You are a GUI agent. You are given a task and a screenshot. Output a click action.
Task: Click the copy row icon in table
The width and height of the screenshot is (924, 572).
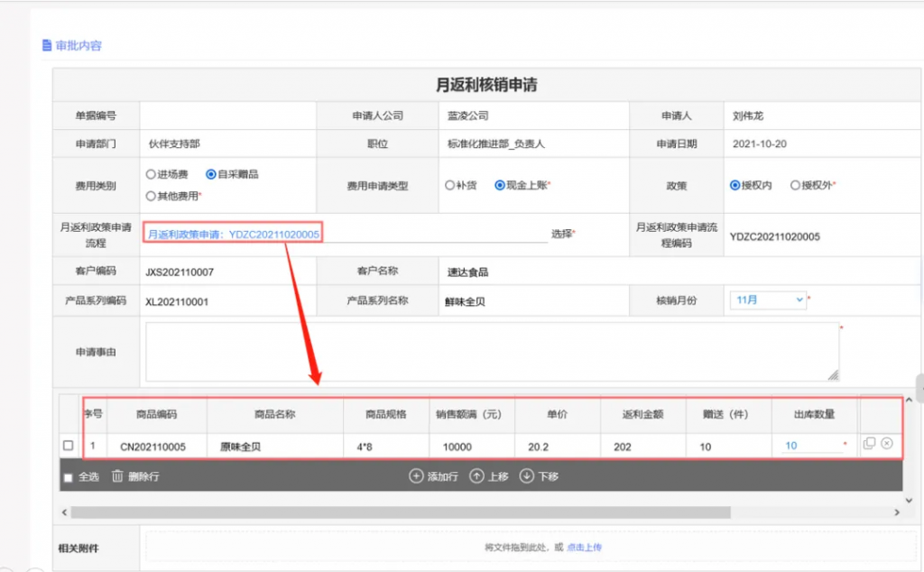tap(869, 443)
